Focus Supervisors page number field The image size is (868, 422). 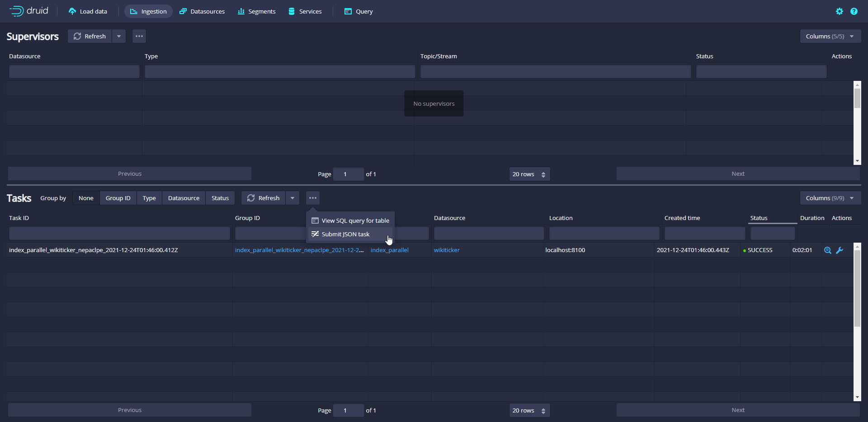tap(348, 174)
